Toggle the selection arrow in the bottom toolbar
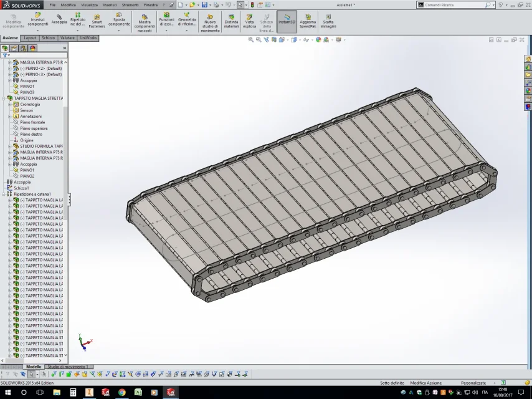 (x=31, y=374)
